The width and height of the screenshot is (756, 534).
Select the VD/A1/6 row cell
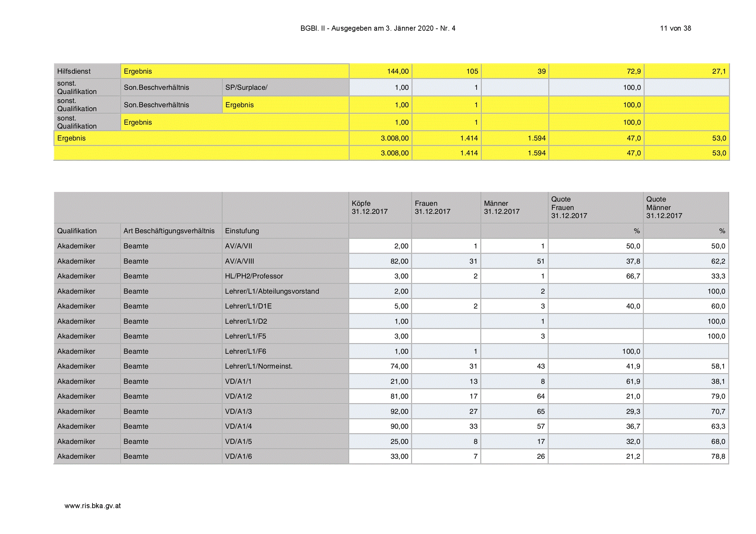click(x=285, y=456)
